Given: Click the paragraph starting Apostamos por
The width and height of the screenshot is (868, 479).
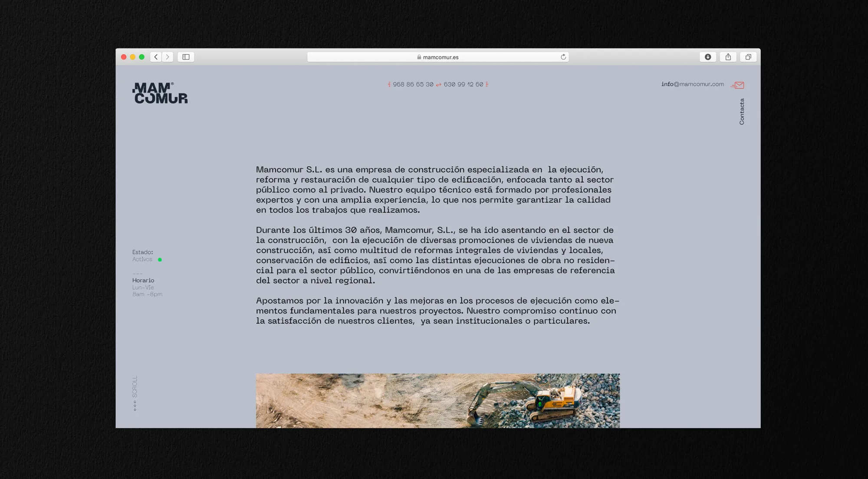Looking at the screenshot, I should click(437, 311).
